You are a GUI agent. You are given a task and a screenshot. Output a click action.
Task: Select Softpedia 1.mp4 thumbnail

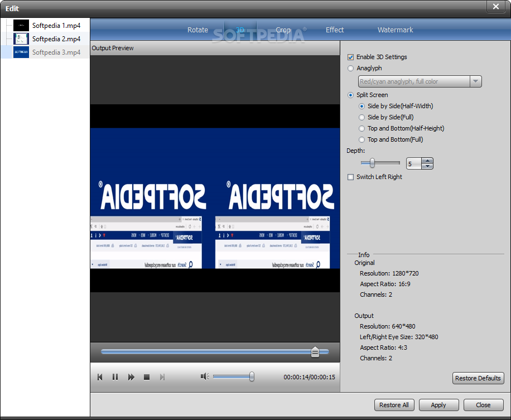pyautogui.click(x=21, y=26)
